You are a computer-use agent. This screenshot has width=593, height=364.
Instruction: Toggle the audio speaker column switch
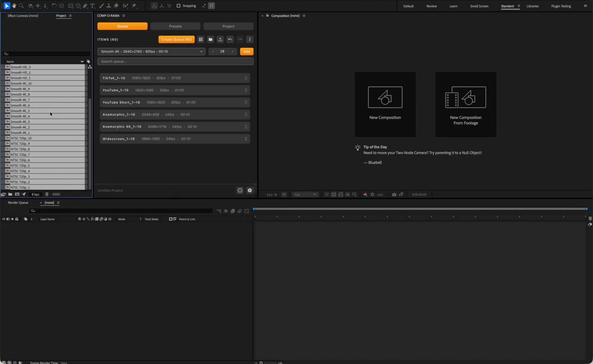(x=8, y=219)
